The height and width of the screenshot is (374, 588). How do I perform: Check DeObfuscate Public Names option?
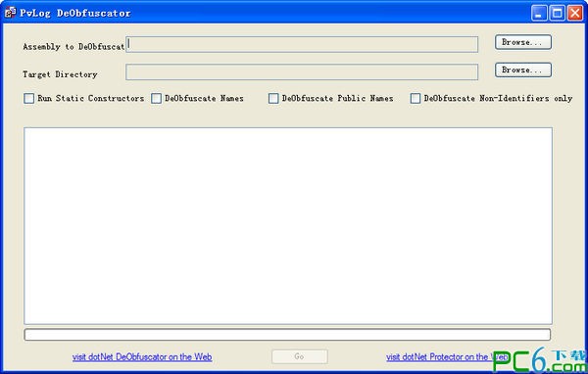click(273, 98)
